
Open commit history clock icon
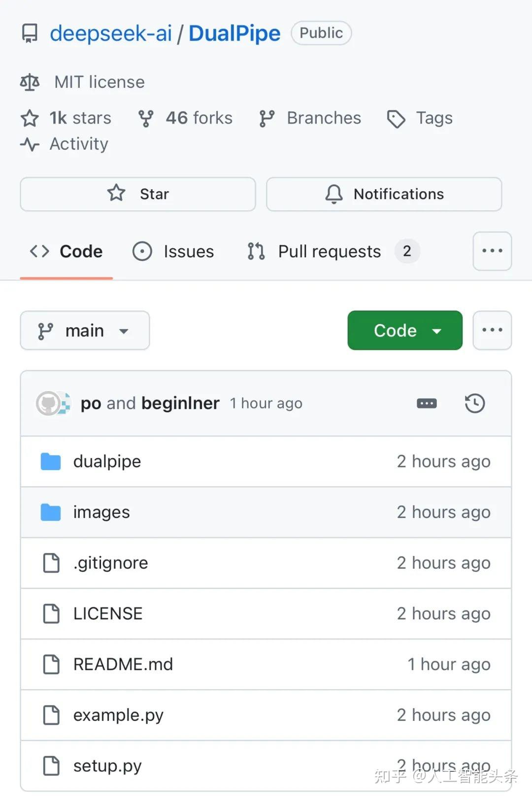(475, 403)
